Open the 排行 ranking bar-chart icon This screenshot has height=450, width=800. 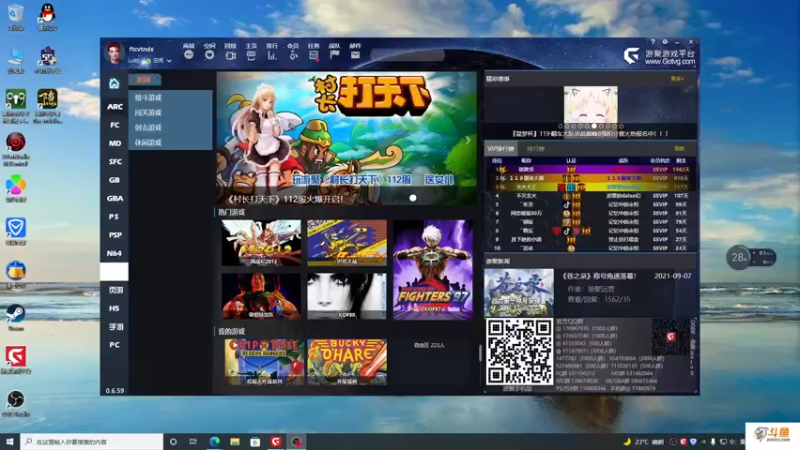tap(272, 55)
